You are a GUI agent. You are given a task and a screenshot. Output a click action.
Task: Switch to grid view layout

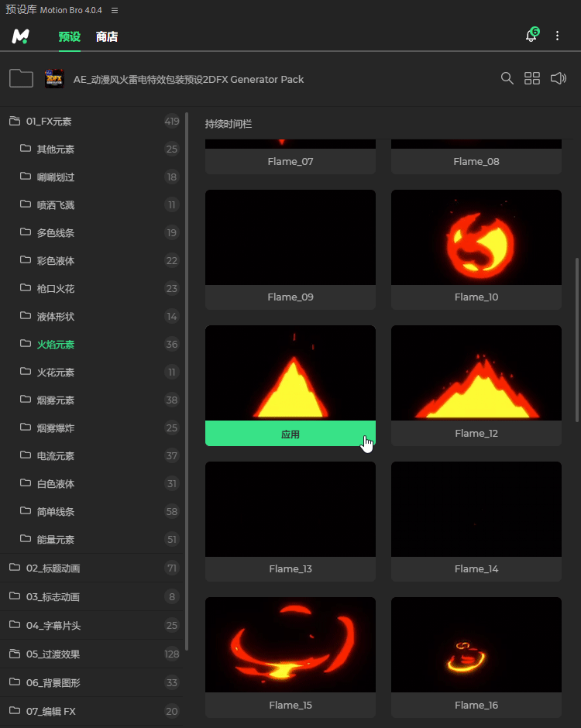tap(532, 78)
